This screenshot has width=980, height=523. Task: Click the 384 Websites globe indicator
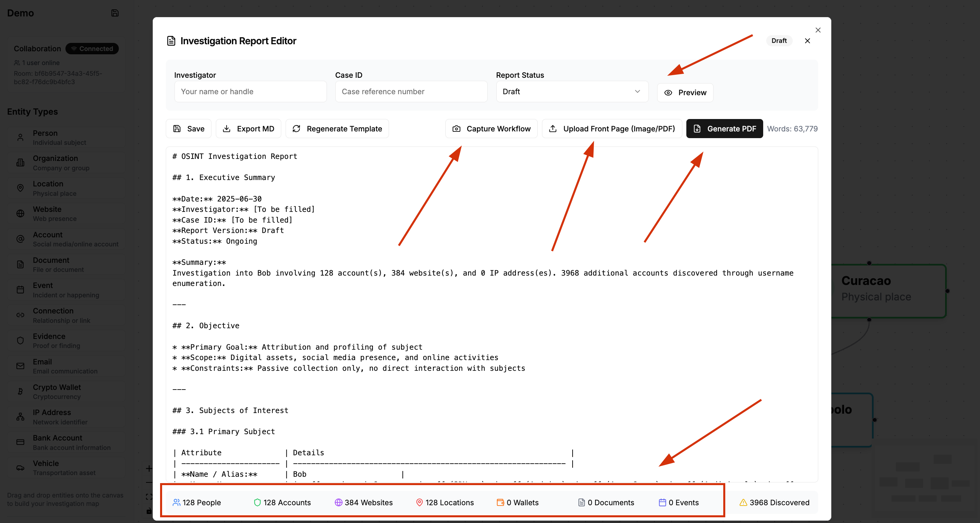click(x=363, y=502)
